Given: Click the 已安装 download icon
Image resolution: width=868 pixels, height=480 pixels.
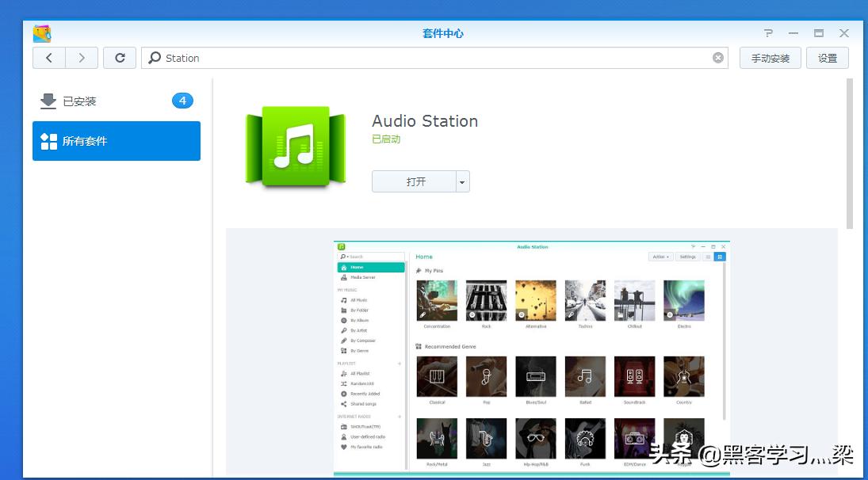Looking at the screenshot, I should (48, 101).
